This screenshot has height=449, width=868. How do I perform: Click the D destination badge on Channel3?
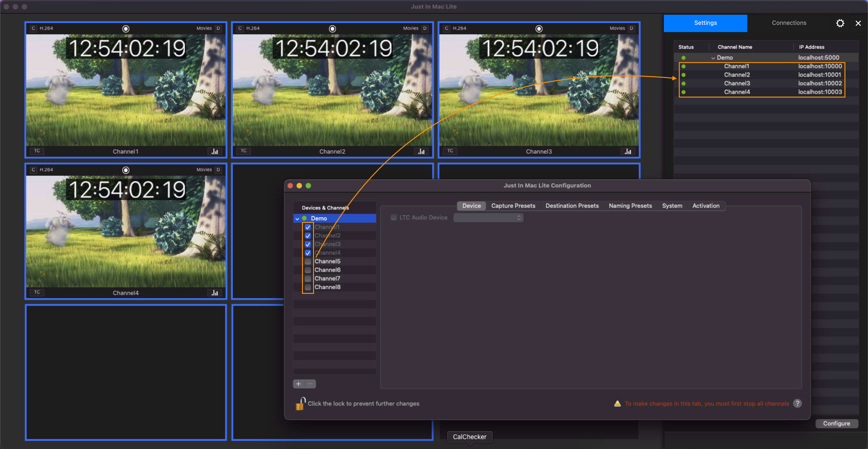tap(632, 28)
